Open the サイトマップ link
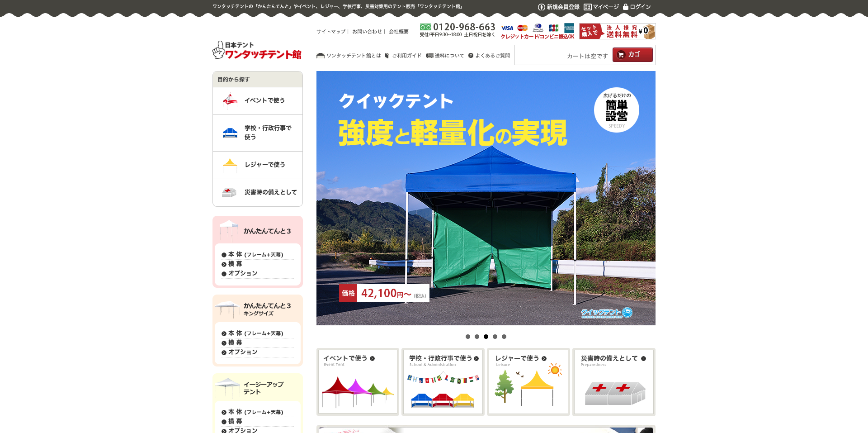The height and width of the screenshot is (433, 868). click(x=331, y=32)
